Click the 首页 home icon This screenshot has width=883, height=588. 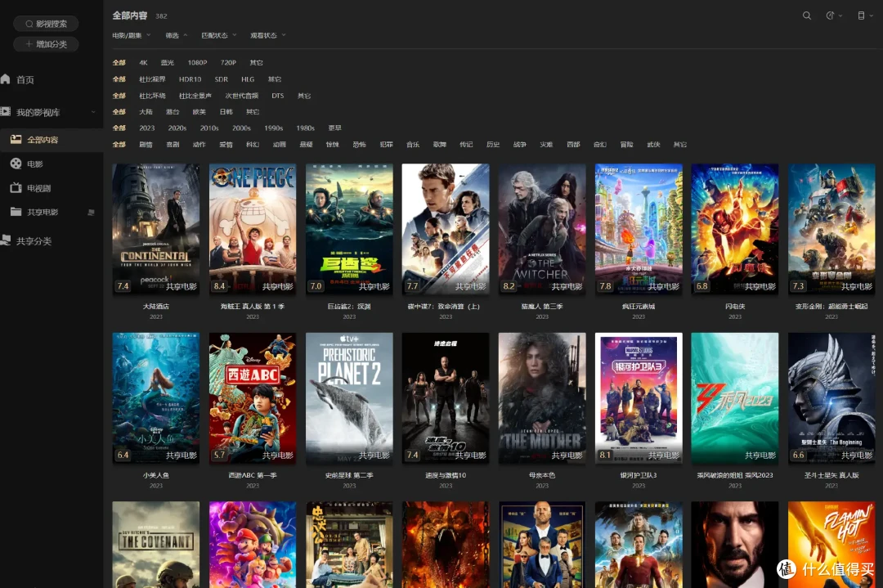6,79
